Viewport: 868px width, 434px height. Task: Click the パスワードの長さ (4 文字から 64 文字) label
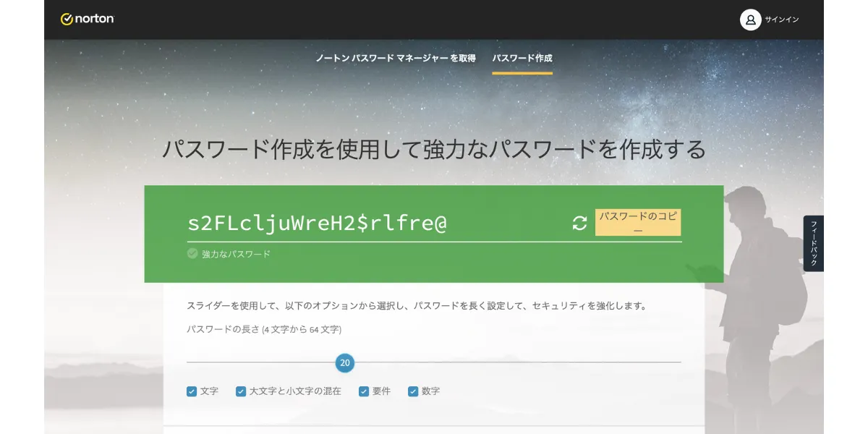coord(264,329)
